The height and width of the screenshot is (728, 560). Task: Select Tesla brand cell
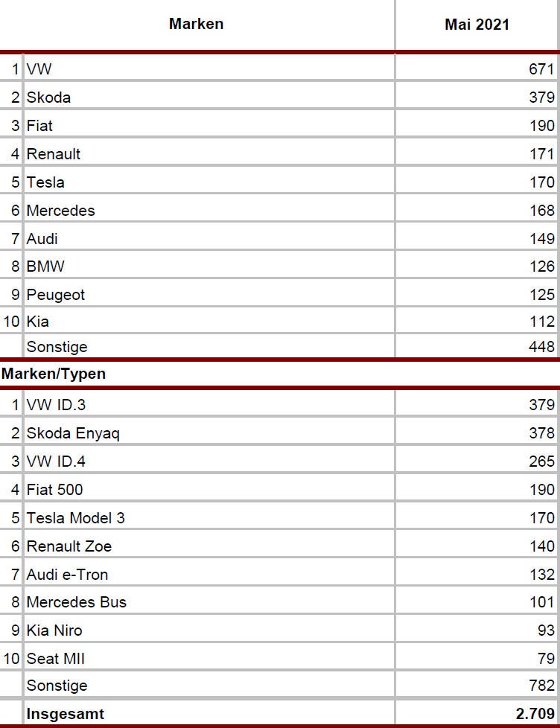tap(209, 182)
